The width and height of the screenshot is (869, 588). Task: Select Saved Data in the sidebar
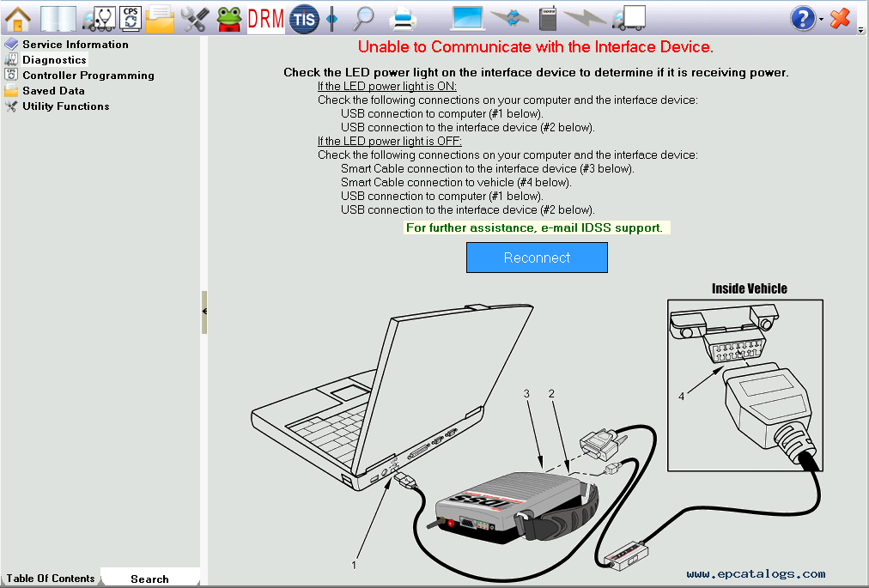pos(53,91)
